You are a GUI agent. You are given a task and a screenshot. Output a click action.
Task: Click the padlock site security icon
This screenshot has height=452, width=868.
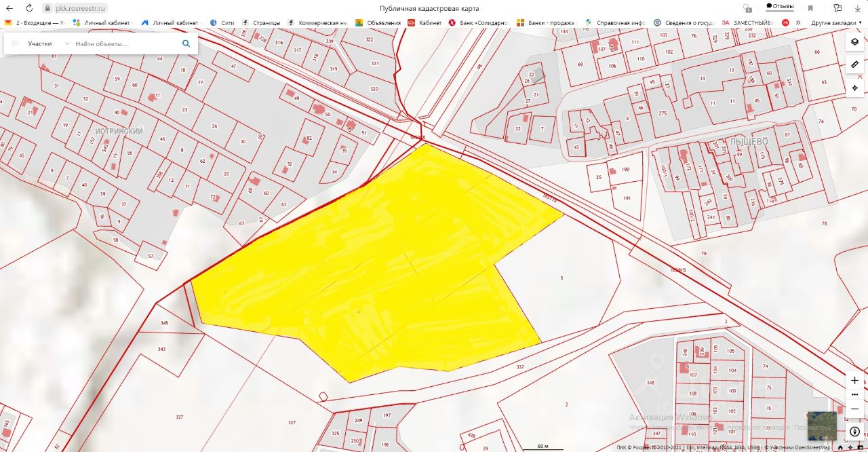pos(47,8)
